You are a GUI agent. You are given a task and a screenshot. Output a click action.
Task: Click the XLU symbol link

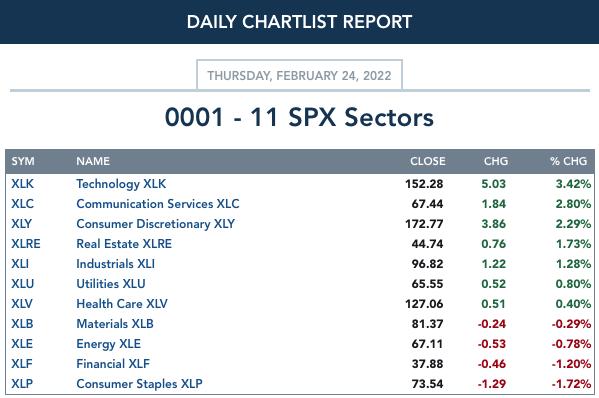click(23, 284)
